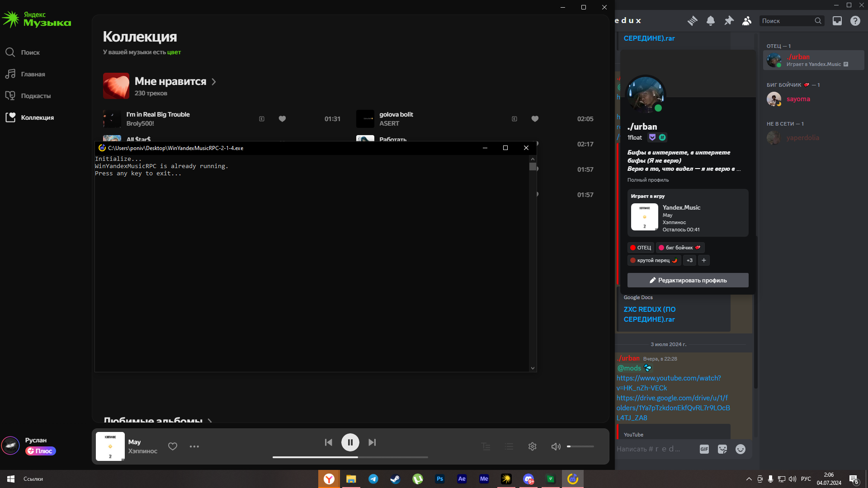Pause playback in Yandex Music
868x488 pixels.
[x=350, y=442]
